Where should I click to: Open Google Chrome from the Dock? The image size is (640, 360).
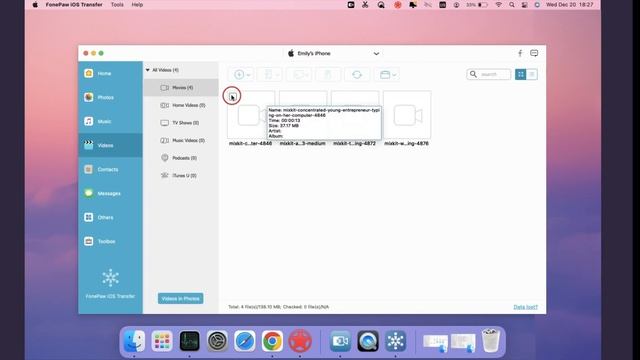(x=272, y=341)
